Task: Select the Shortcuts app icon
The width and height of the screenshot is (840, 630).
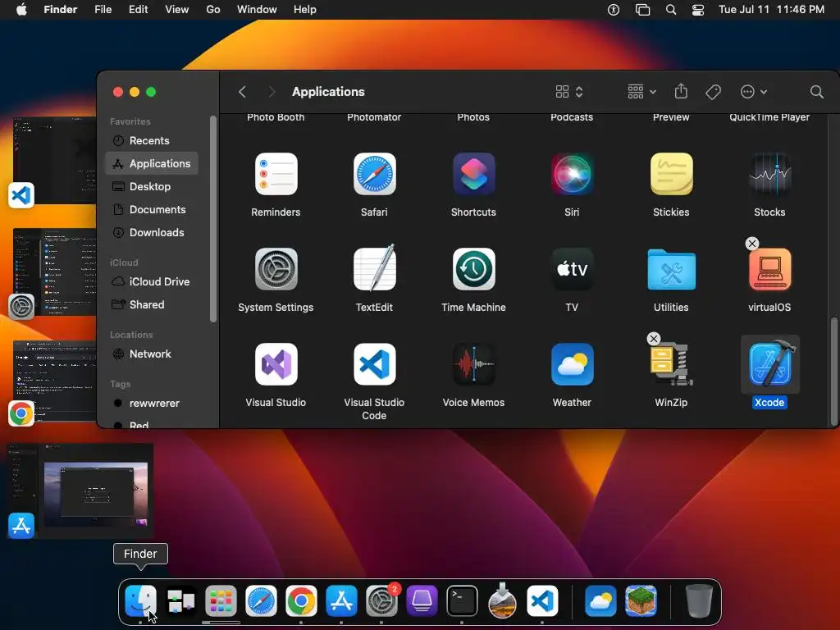Action: click(x=473, y=174)
